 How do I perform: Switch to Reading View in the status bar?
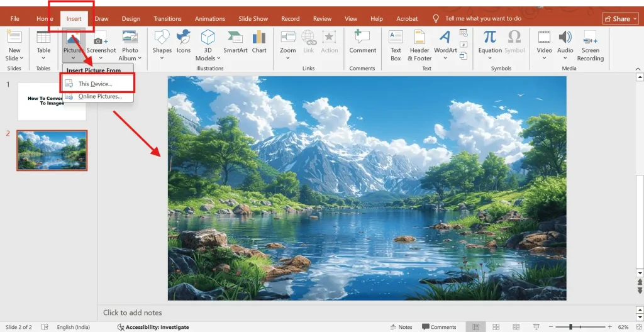coord(516,327)
